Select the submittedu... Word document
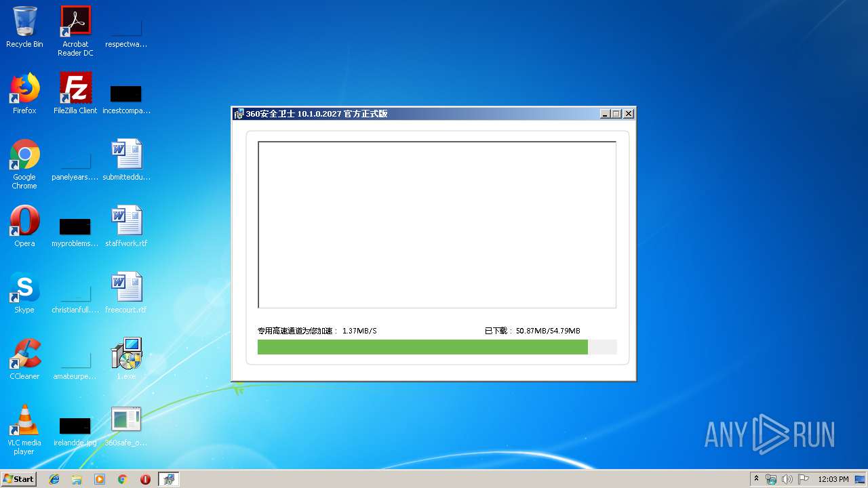This screenshot has height=488, width=868. click(x=126, y=160)
